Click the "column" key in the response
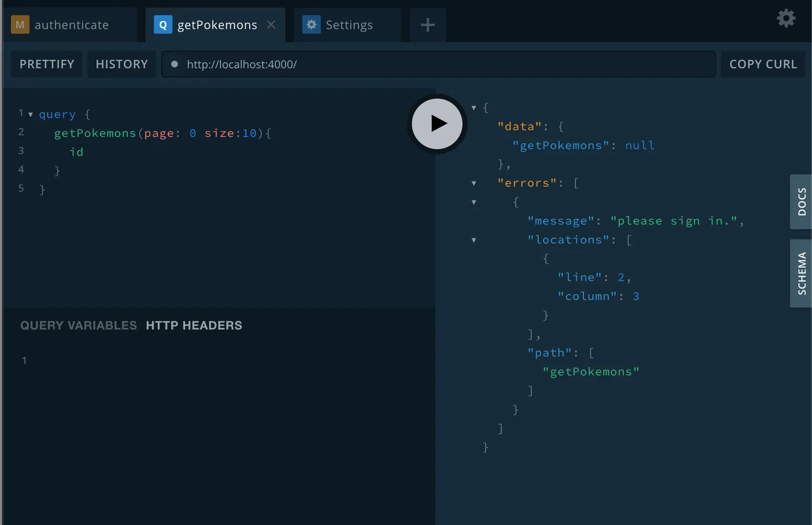The image size is (812, 525). [587, 296]
